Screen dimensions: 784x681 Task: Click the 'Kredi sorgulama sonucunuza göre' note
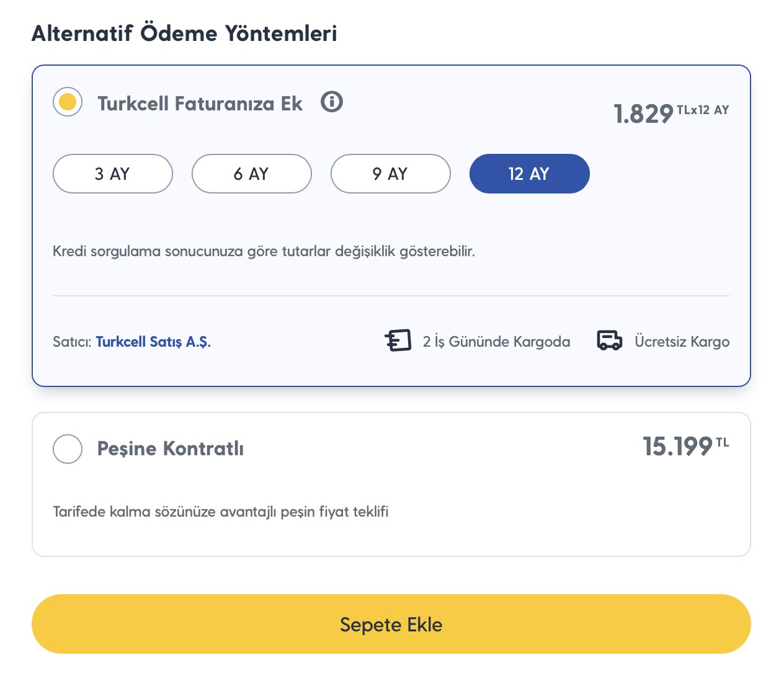[264, 252]
